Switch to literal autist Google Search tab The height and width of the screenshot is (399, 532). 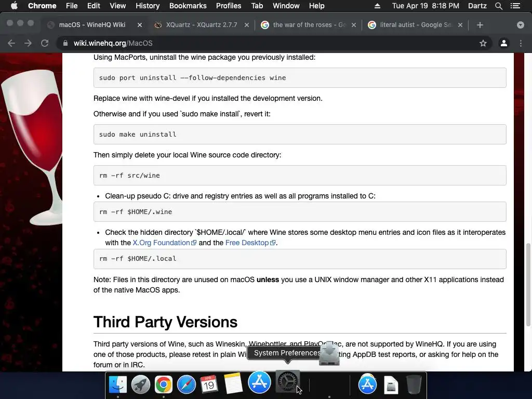click(x=416, y=25)
